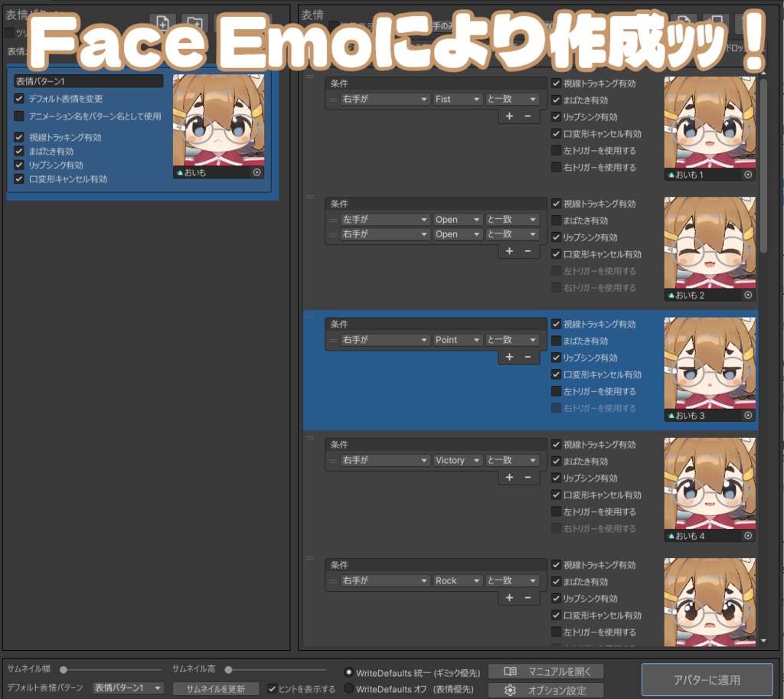Toggle 口変形キャンセル有効 in 表情パターン1 panel
This screenshot has width=784, height=699.
click(19, 178)
